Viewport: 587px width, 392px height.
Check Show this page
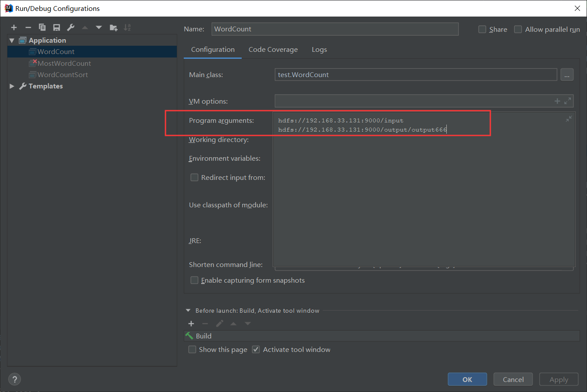pos(192,349)
